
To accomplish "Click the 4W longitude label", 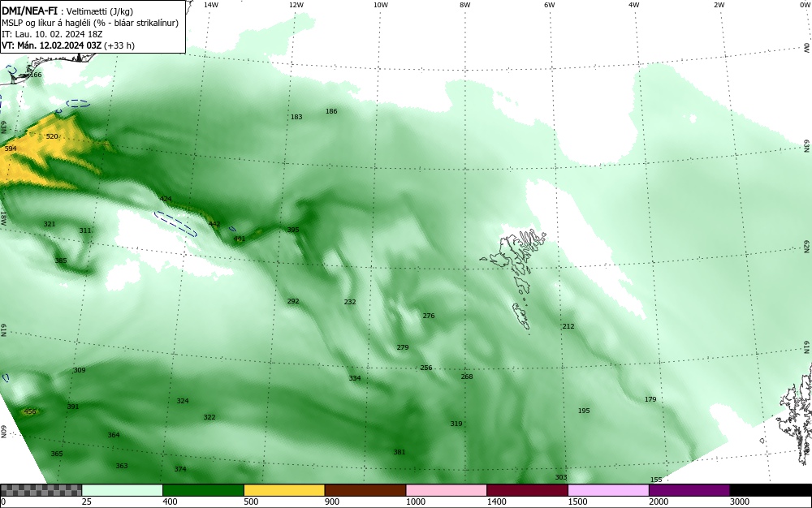I will [634, 5].
